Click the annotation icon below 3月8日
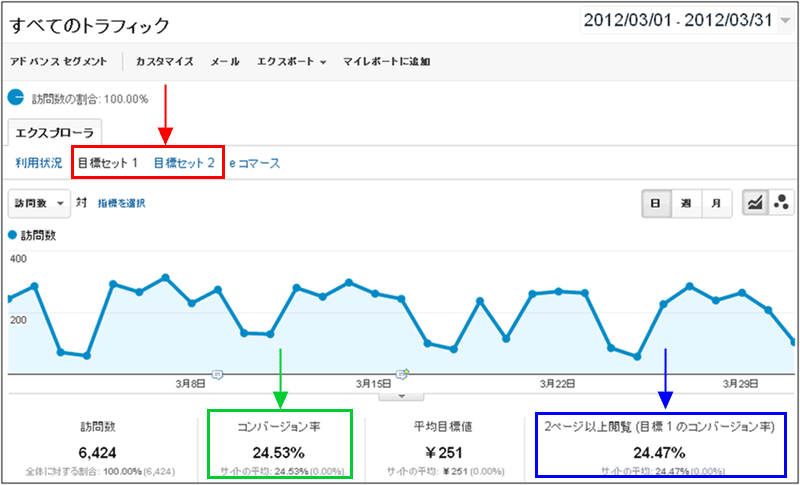The width and height of the screenshot is (800, 485). (x=217, y=374)
